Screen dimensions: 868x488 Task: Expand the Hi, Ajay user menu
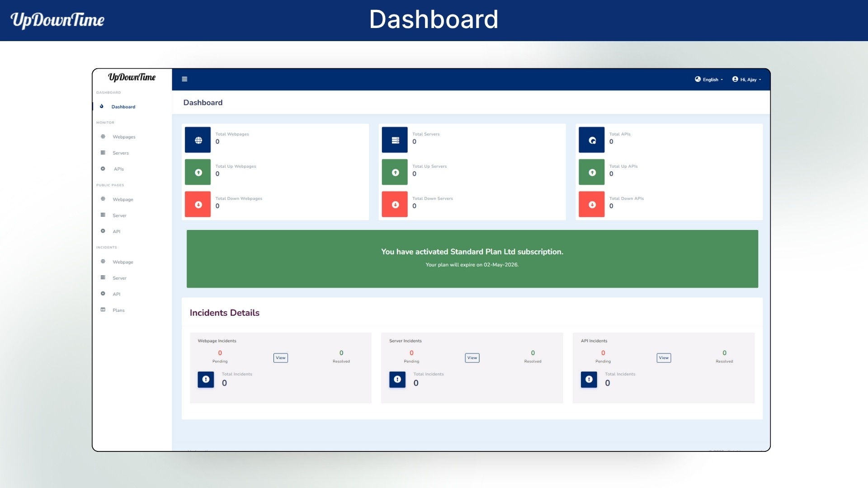(748, 80)
